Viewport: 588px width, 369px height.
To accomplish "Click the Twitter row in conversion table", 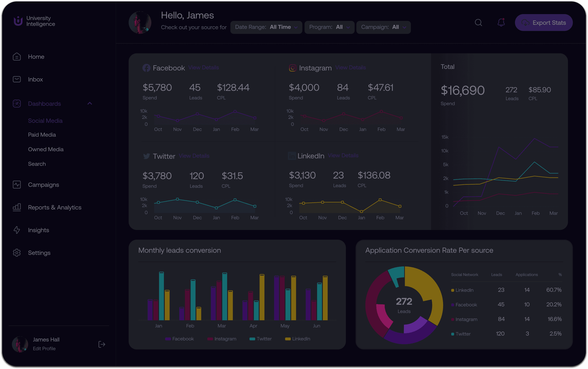I will (x=506, y=334).
